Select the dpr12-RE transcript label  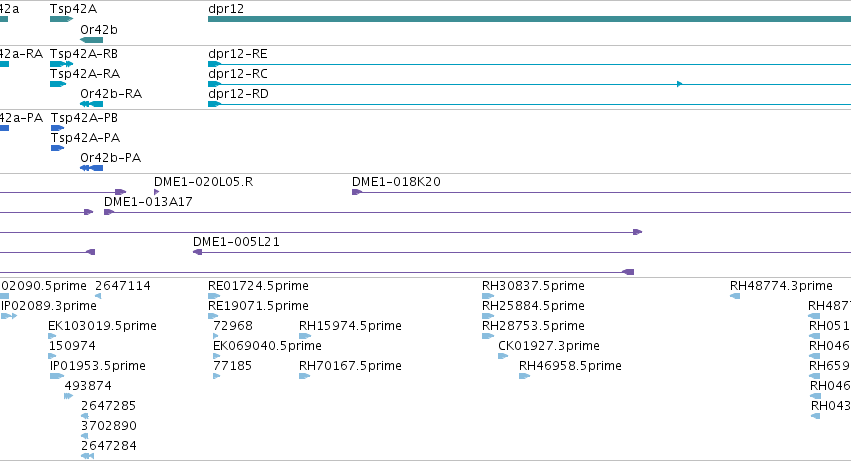[238, 53]
